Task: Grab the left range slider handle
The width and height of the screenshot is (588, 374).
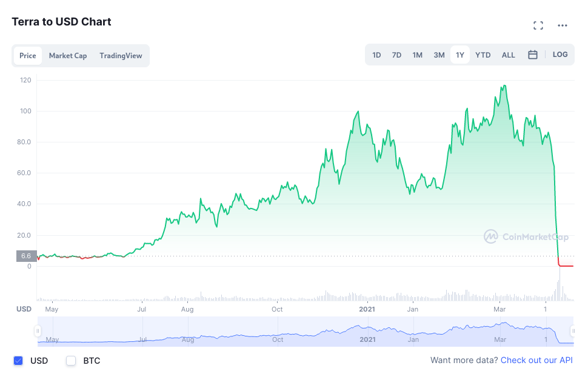Action: tap(38, 331)
